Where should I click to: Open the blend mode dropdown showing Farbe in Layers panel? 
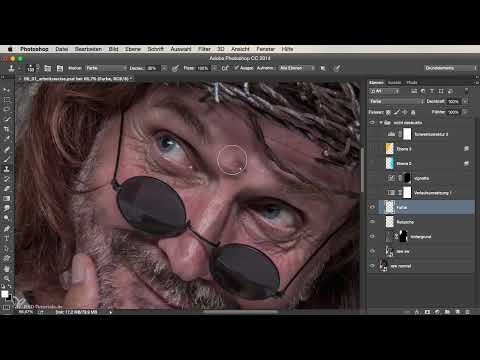pyautogui.click(x=396, y=101)
